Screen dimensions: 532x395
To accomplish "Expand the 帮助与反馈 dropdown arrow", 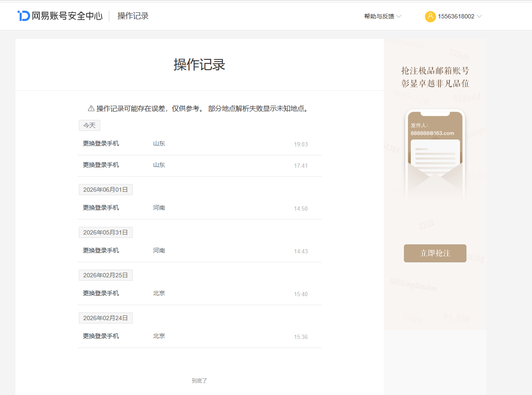I will tap(399, 16).
